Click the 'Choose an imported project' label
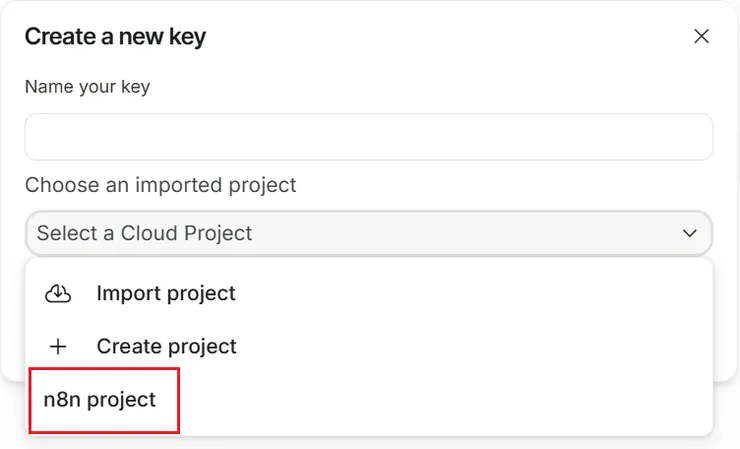740x449 pixels. click(x=160, y=185)
